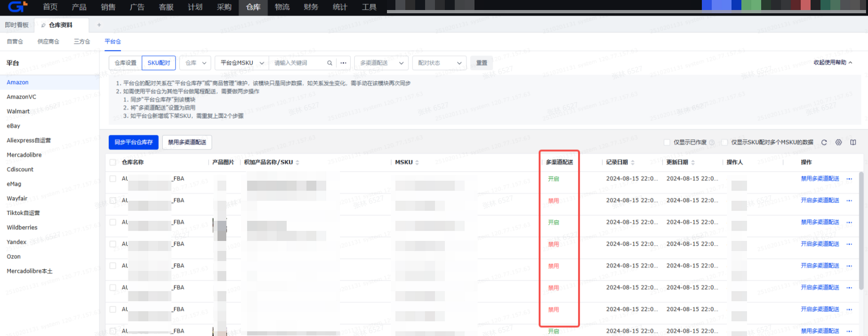Image resolution: width=868 pixels, height=336 pixels.
Task: Click the blue G logo
Action: [x=17, y=7]
